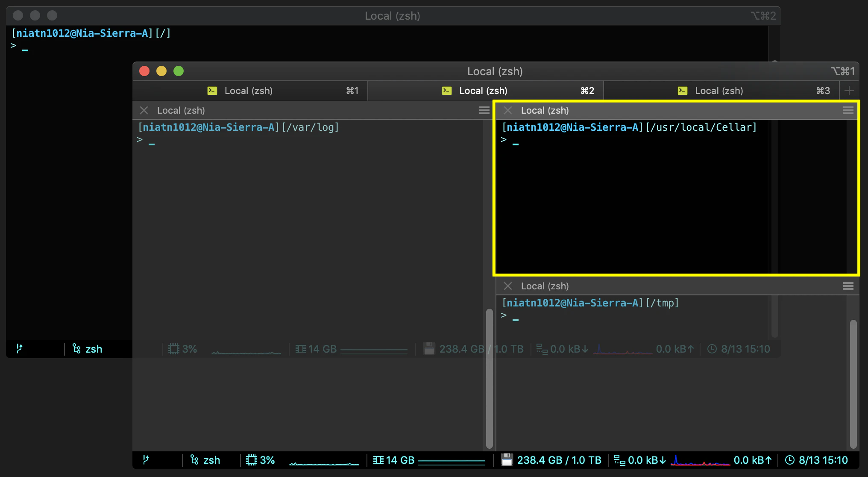Click terminal icon in ⌘3 tab
Screen dimensions: 868x477
tap(683, 91)
